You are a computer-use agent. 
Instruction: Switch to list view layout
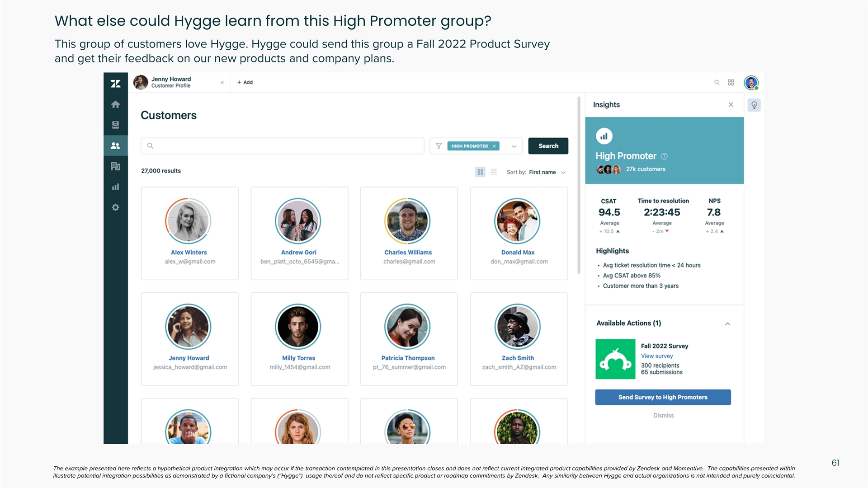pyautogui.click(x=494, y=172)
